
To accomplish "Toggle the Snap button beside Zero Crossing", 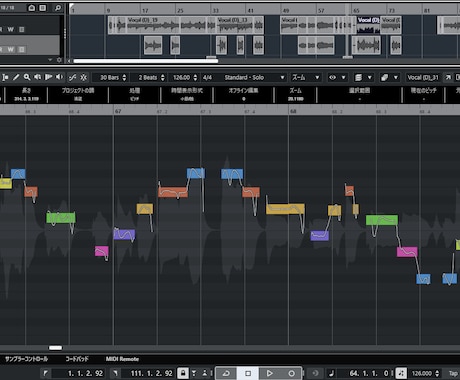I will pos(83,77).
